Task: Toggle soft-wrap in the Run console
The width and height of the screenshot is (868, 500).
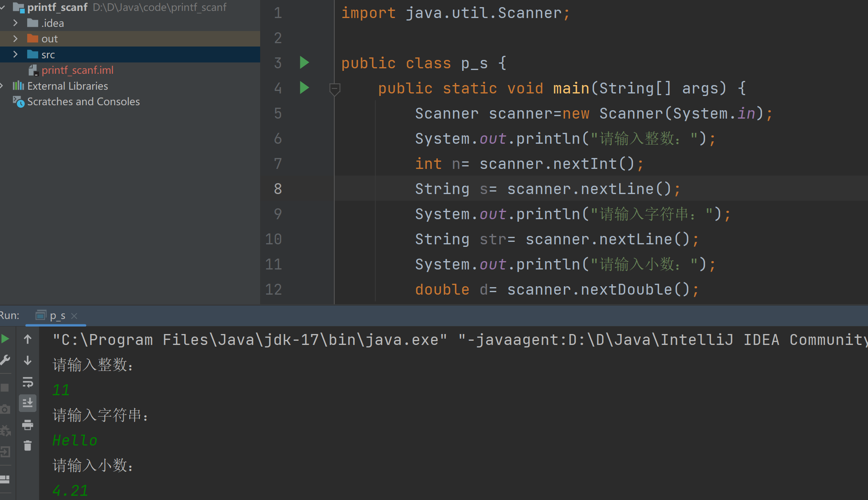Action: pyautogui.click(x=27, y=382)
